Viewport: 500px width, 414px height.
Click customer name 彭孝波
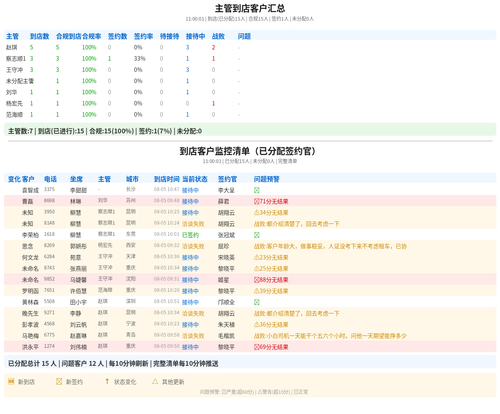coord(30,325)
